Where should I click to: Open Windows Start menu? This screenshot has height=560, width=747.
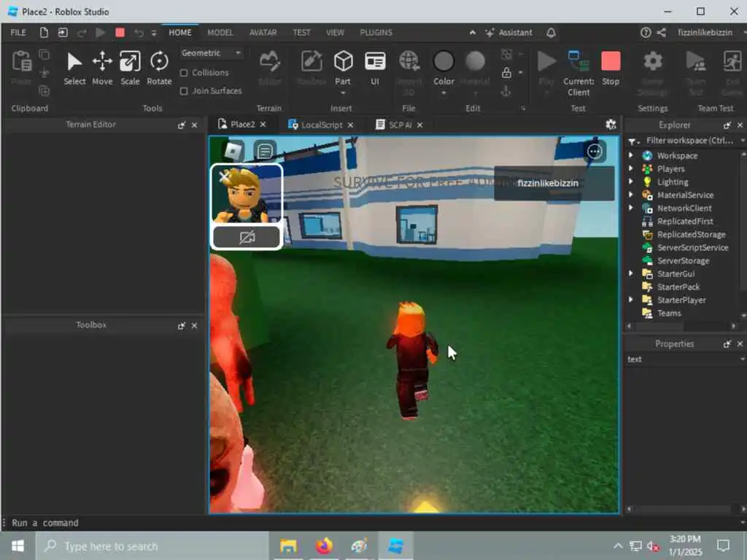pos(18,545)
